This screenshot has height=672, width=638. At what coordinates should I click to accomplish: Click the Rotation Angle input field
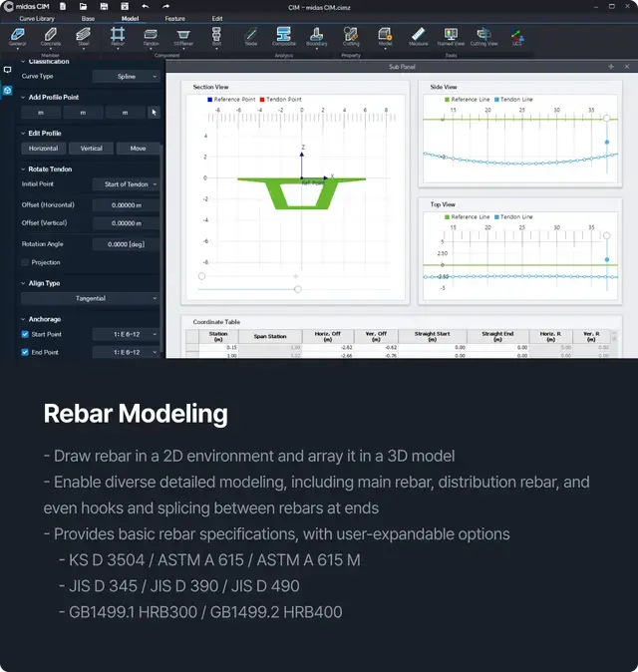[x=126, y=244]
